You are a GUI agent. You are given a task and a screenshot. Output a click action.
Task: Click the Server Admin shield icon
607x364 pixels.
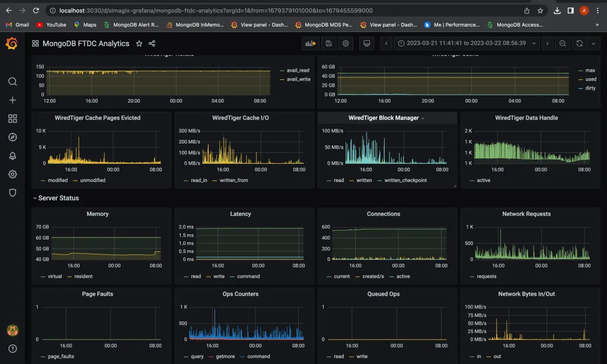click(12, 193)
